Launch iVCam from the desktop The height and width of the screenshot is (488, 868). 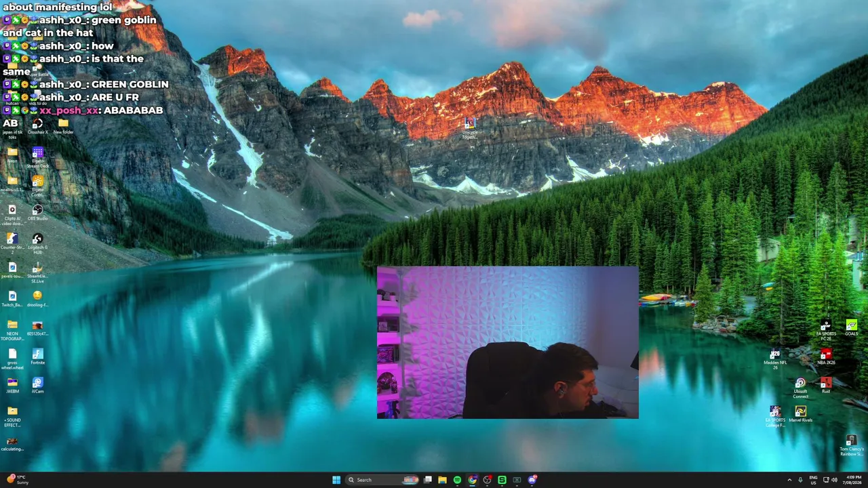37,386
